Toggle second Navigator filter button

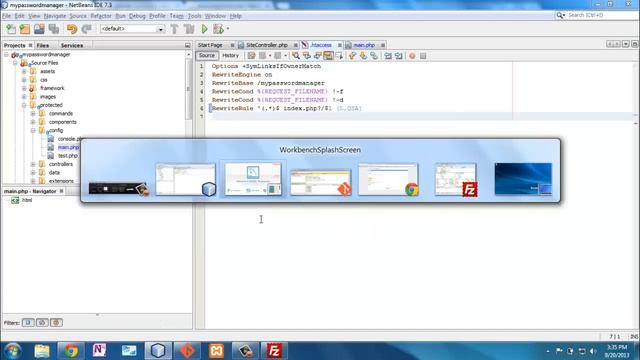click(42, 323)
